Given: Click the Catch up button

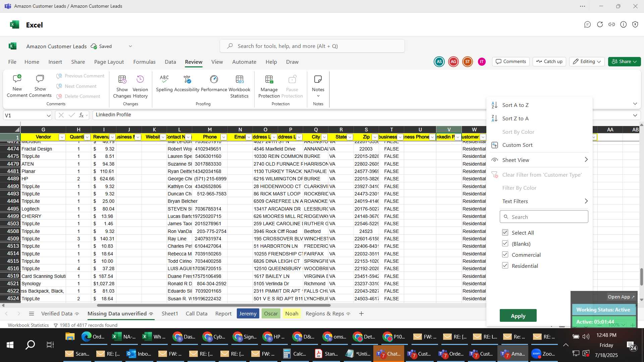Looking at the screenshot, I should (x=549, y=61).
